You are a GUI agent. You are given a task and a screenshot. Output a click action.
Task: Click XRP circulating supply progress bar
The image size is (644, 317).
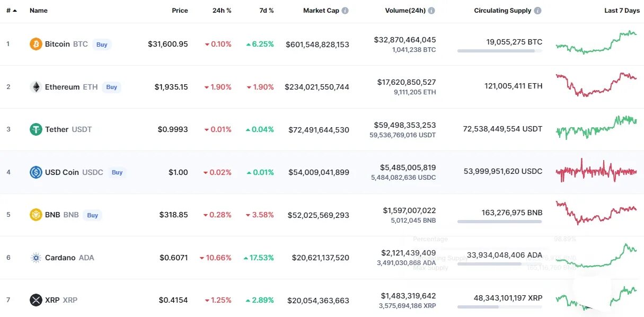coord(500,307)
